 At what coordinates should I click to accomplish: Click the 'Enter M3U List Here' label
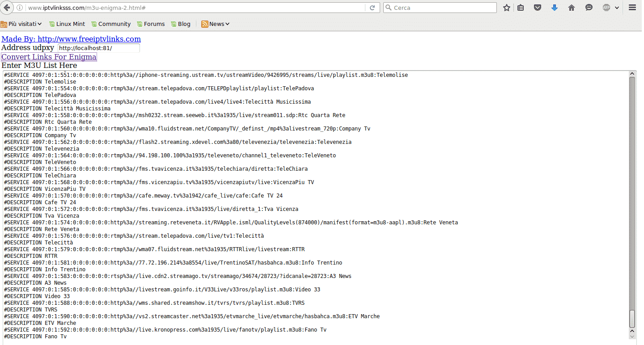(x=39, y=66)
